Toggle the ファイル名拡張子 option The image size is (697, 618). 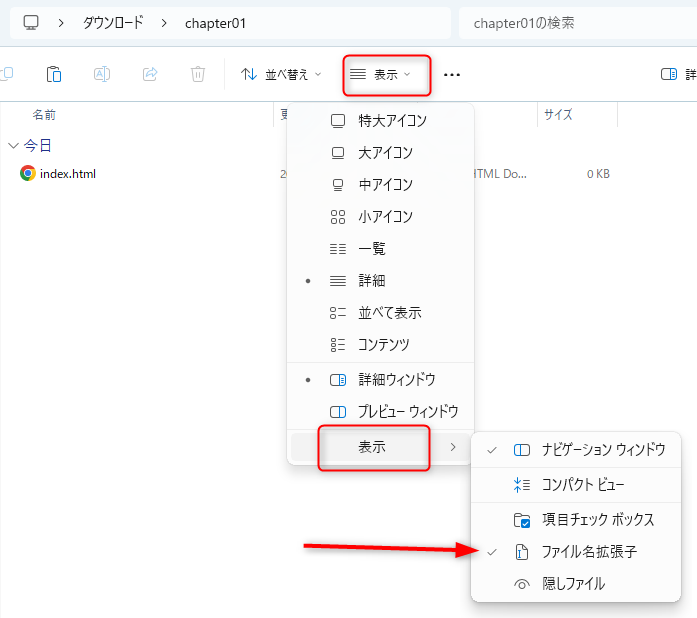[588, 551]
